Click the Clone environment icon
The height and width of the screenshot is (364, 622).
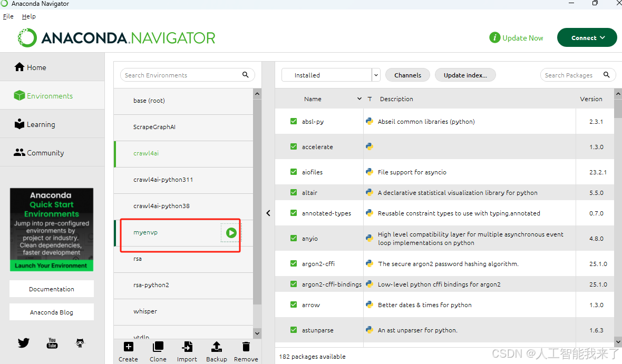158,347
